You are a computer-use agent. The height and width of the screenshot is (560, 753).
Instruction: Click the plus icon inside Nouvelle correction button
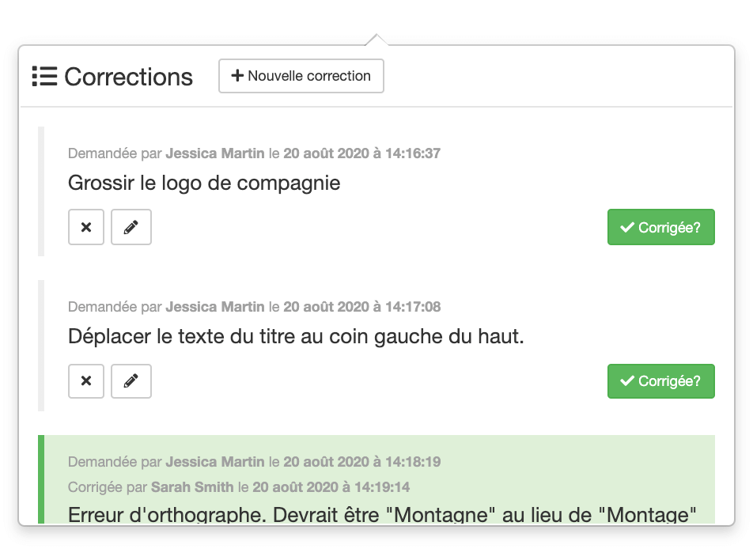click(x=236, y=76)
